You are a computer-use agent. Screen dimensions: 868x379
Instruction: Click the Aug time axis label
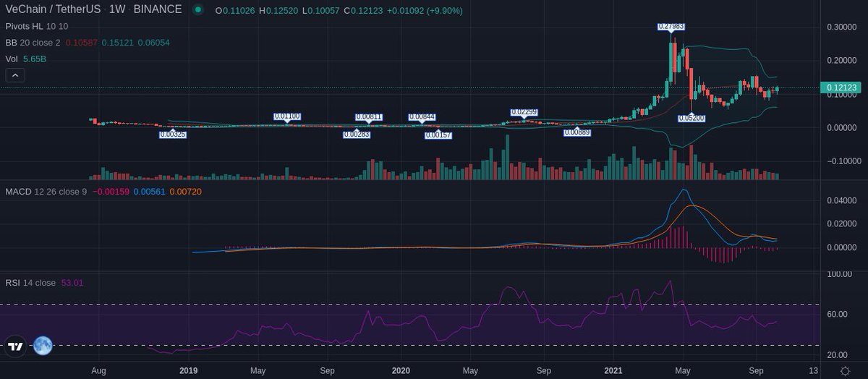pos(99,370)
